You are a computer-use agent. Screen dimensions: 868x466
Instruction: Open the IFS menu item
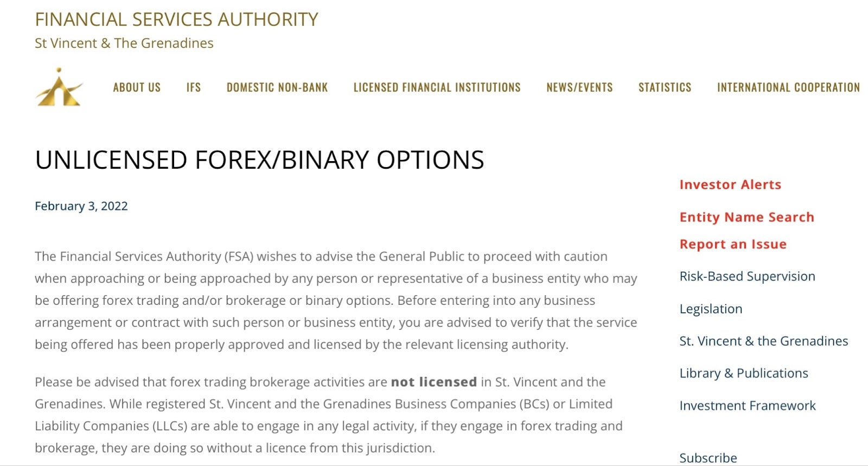coord(194,87)
